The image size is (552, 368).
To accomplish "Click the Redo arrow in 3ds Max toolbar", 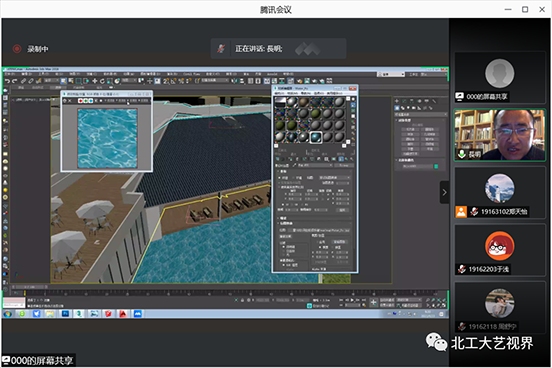I will [x=14, y=81].
